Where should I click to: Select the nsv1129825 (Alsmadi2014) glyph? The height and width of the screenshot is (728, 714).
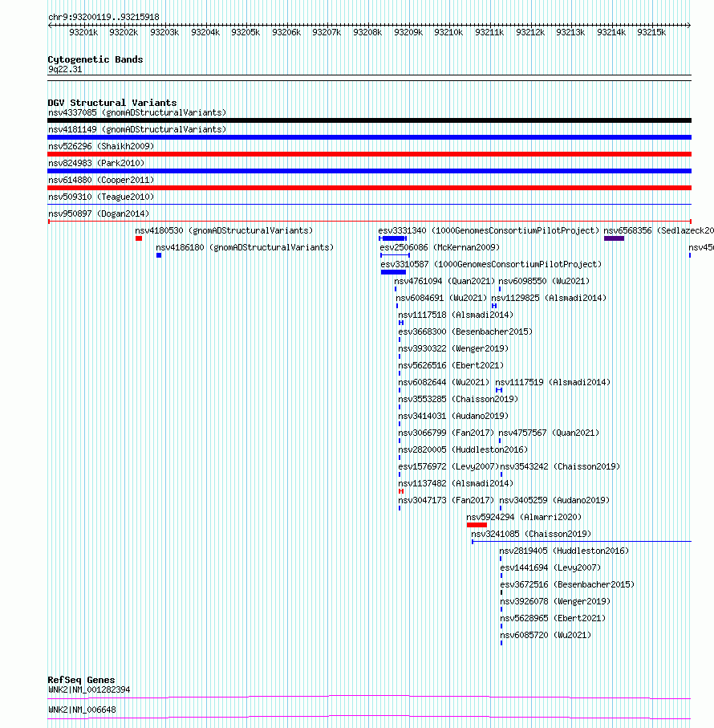494,306
